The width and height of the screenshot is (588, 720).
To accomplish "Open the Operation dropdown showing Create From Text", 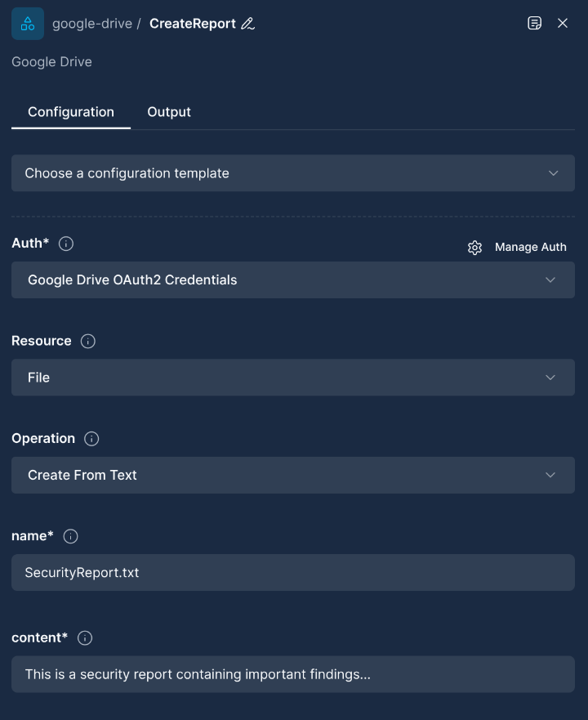I will tap(293, 475).
